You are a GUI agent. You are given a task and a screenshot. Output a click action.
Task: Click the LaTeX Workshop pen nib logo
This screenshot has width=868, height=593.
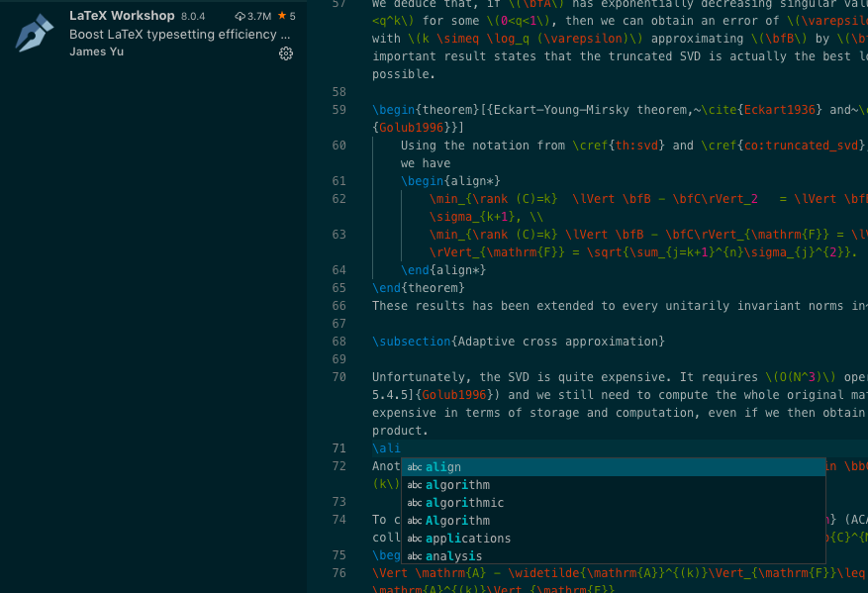[x=32, y=33]
